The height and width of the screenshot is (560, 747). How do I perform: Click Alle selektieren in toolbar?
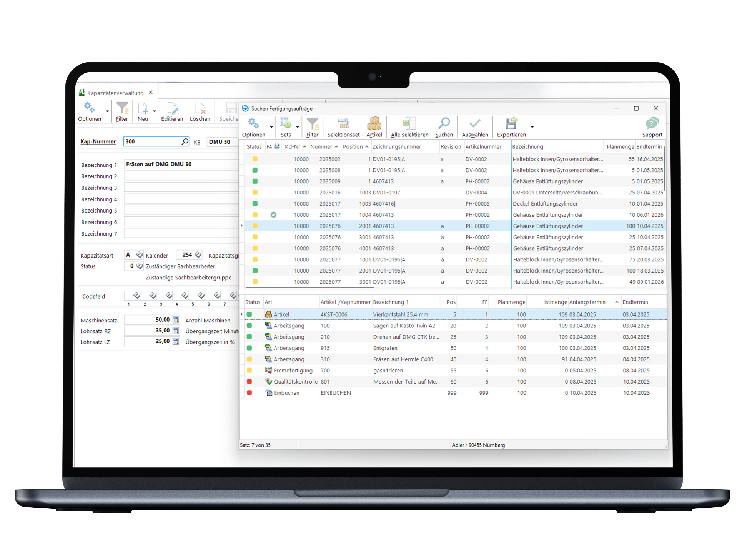click(x=409, y=127)
